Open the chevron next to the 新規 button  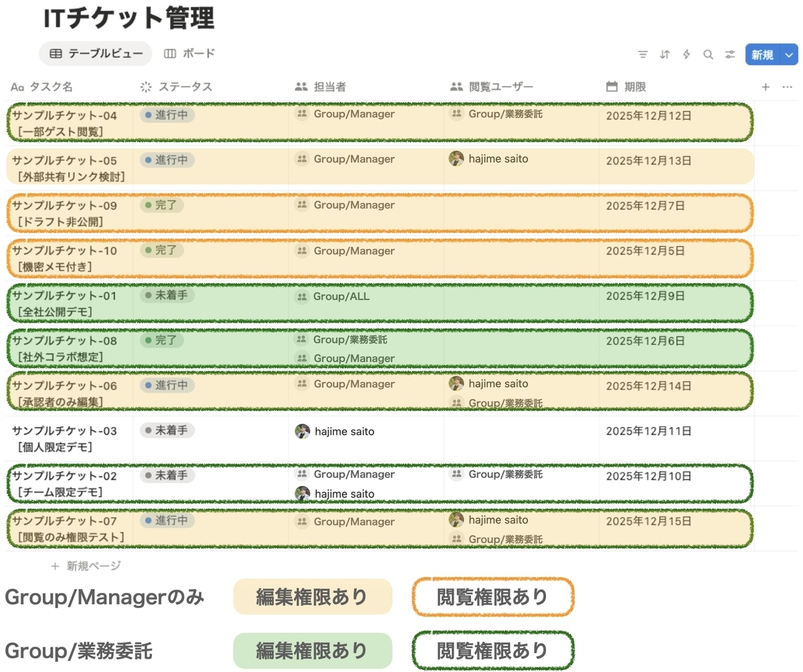pos(788,54)
